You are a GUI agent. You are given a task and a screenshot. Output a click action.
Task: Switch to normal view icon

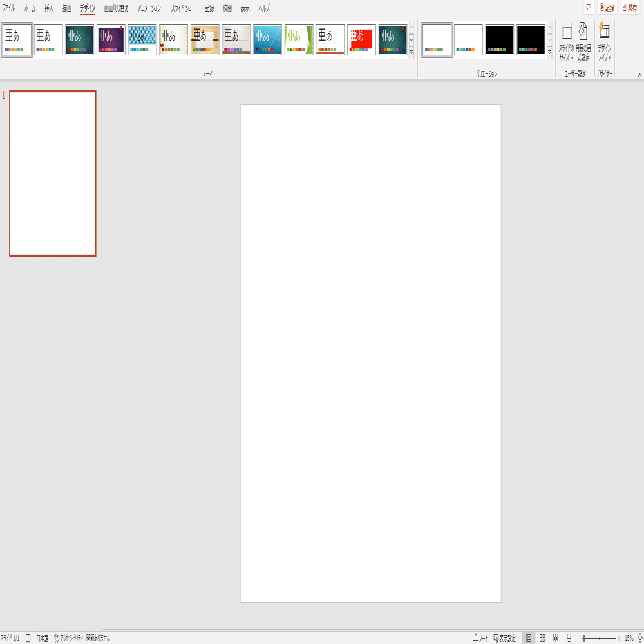click(529, 638)
